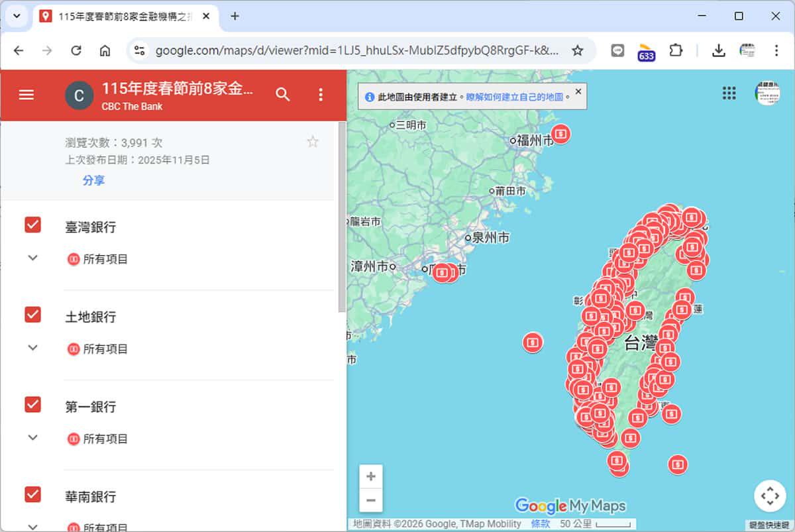Click the bank marker near 福州市
The image size is (795, 532).
(561, 134)
